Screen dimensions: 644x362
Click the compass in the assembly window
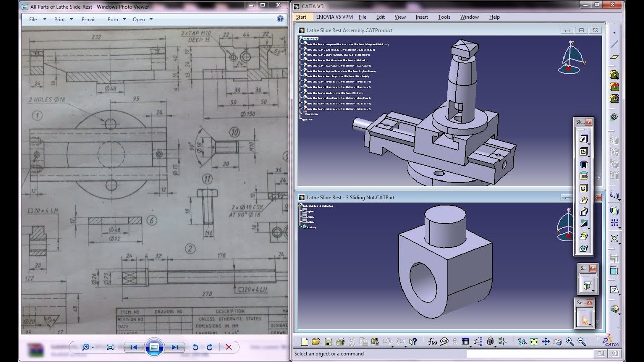tap(572, 57)
